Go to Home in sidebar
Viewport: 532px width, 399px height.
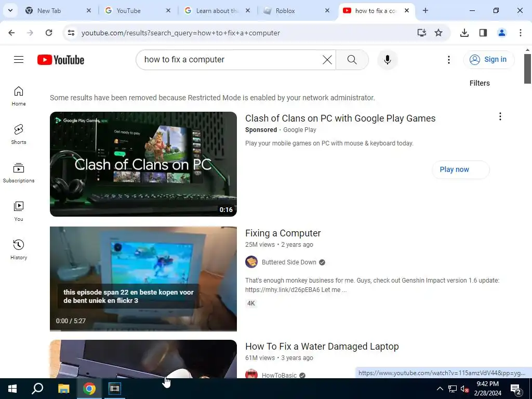(x=19, y=96)
